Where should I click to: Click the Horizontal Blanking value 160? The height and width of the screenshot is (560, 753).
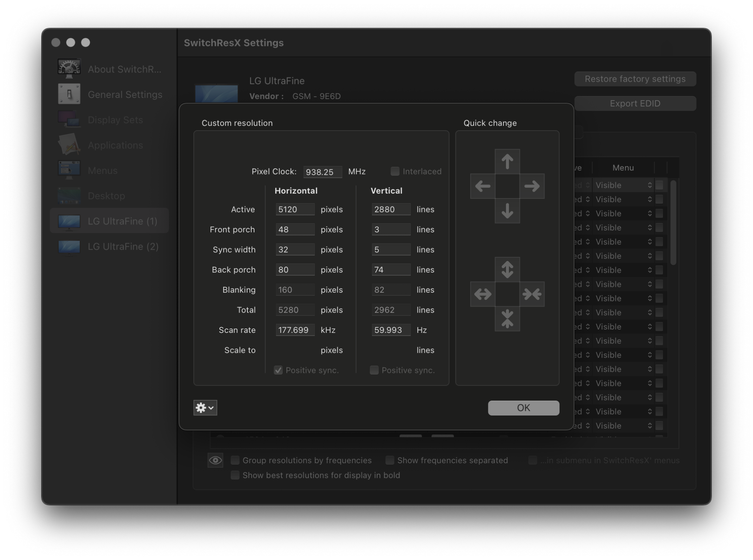coord(295,290)
